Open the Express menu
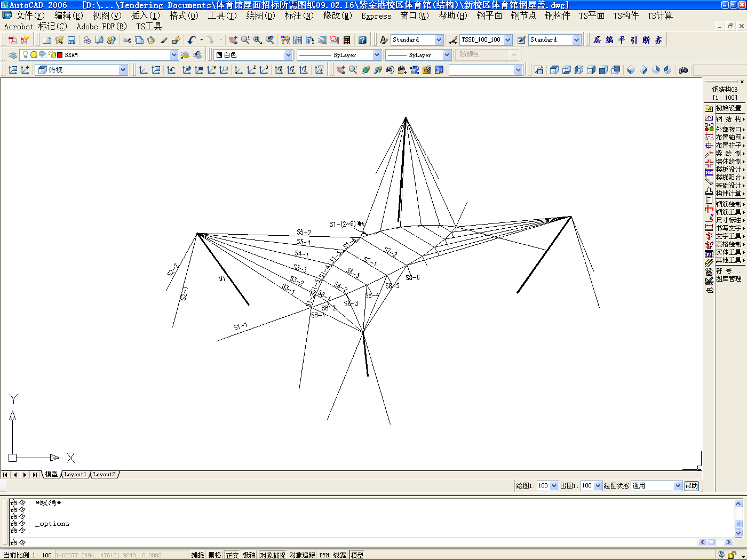 point(376,16)
